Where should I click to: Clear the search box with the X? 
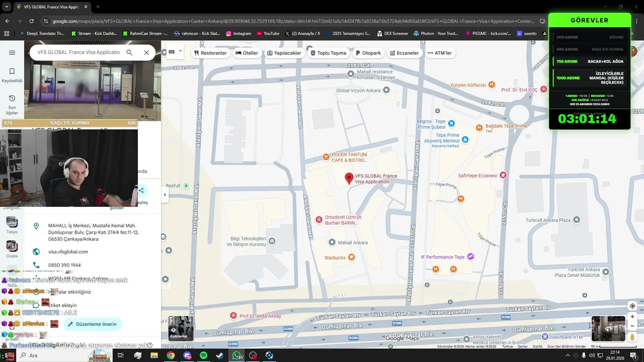[x=146, y=52]
